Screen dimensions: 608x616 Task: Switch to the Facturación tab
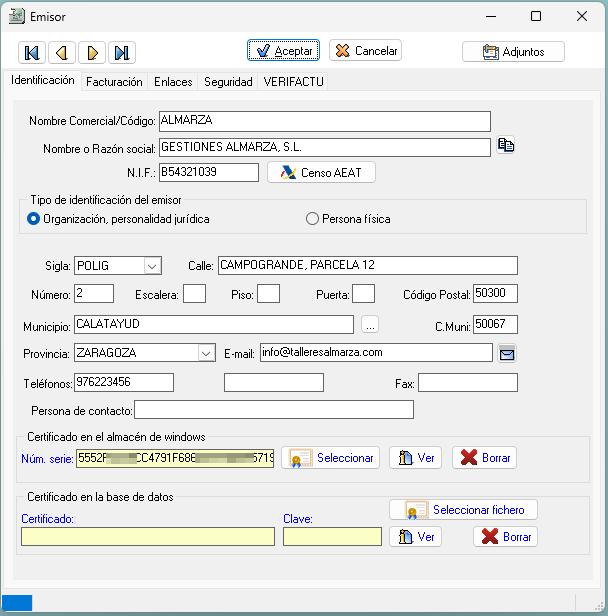[114, 82]
